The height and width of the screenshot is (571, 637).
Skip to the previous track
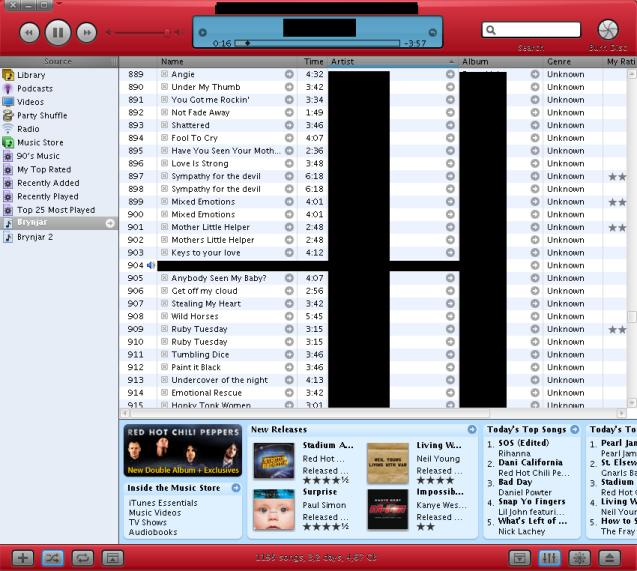coord(29,32)
